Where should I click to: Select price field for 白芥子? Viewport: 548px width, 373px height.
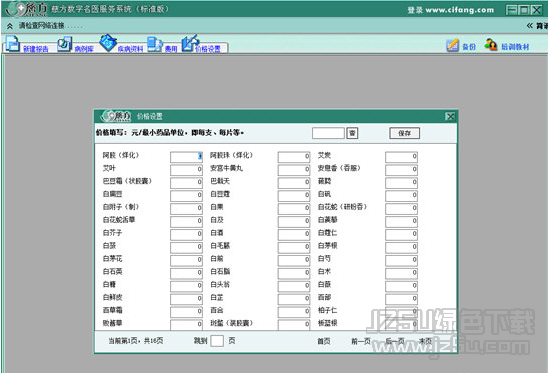(x=186, y=234)
